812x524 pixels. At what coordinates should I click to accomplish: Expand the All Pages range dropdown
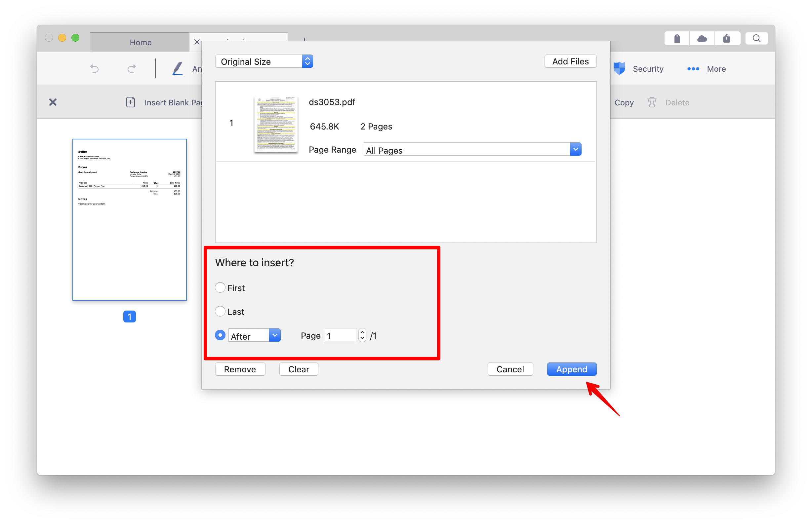(575, 149)
